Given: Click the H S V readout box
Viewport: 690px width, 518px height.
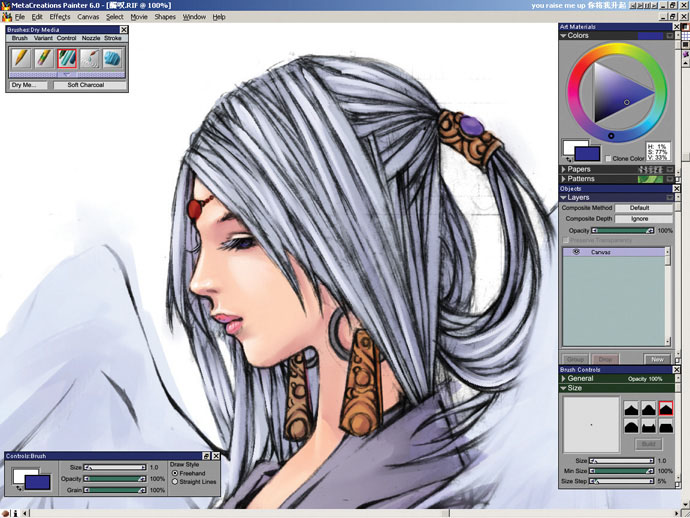Looking at the screenshot, I should pos(658,151).
